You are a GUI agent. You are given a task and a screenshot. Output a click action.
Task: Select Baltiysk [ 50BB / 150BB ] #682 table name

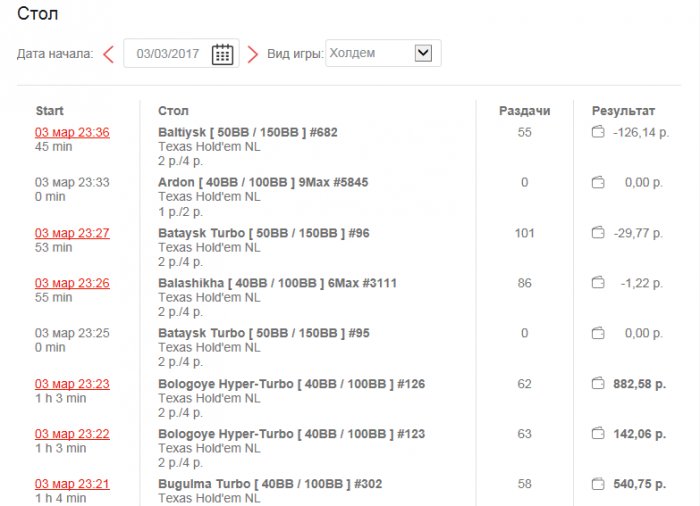[248, 132]
